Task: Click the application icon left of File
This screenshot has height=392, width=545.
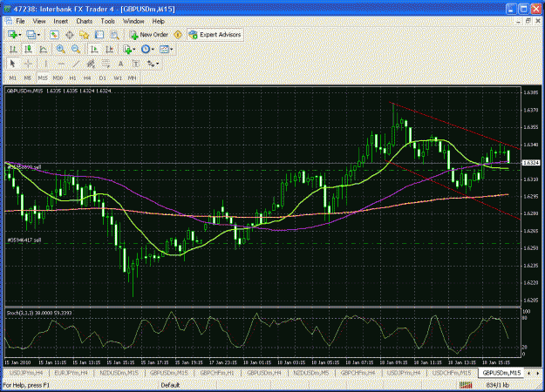Action: pos(8,21)
